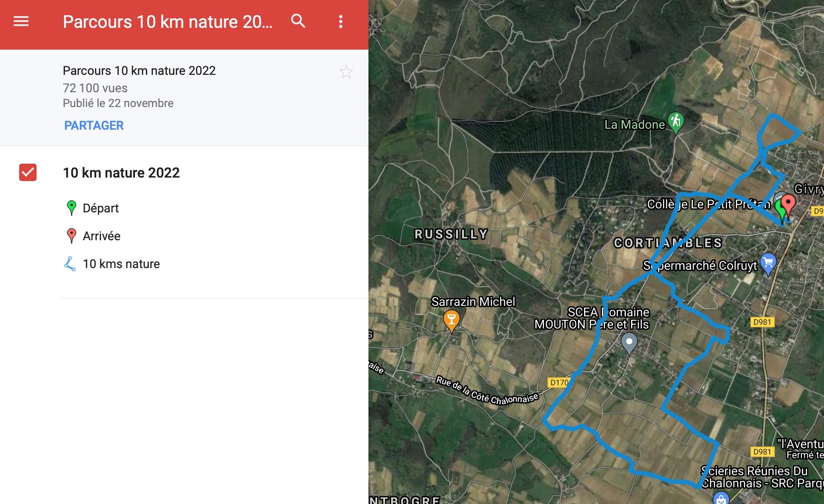Click the map title in red header
Image resolution: width=824 pixels, height=504 pixels.
[168, 22]
